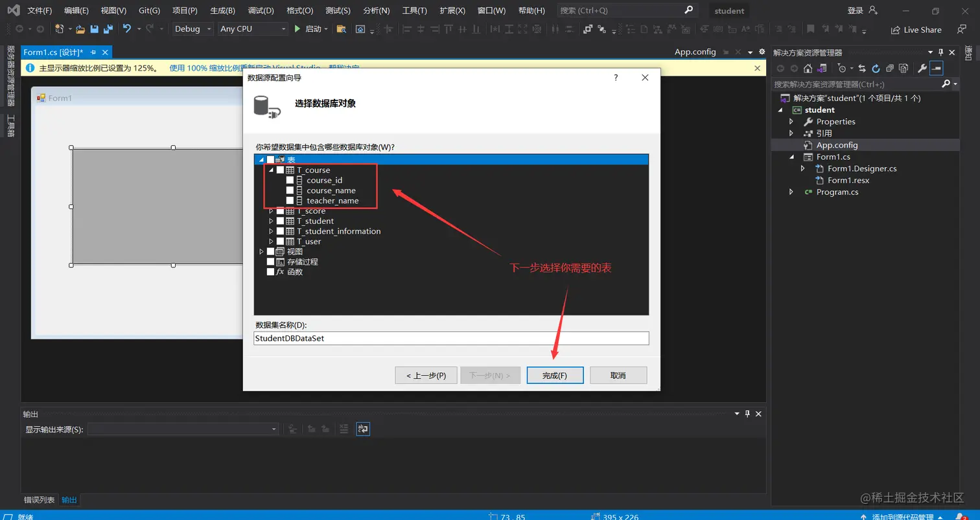Click the 搜索 (Ctrl+Q) search box
This screenshot has height=520, width=980.
click(x=627, y=11)
